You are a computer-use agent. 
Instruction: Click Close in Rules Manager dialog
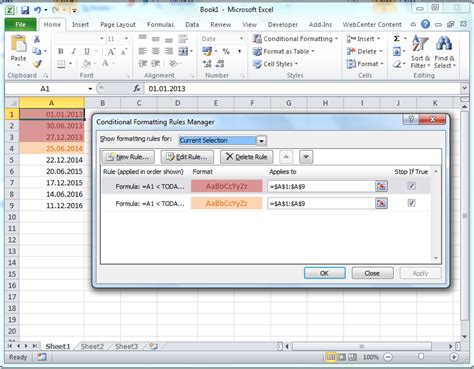[372, 273]
